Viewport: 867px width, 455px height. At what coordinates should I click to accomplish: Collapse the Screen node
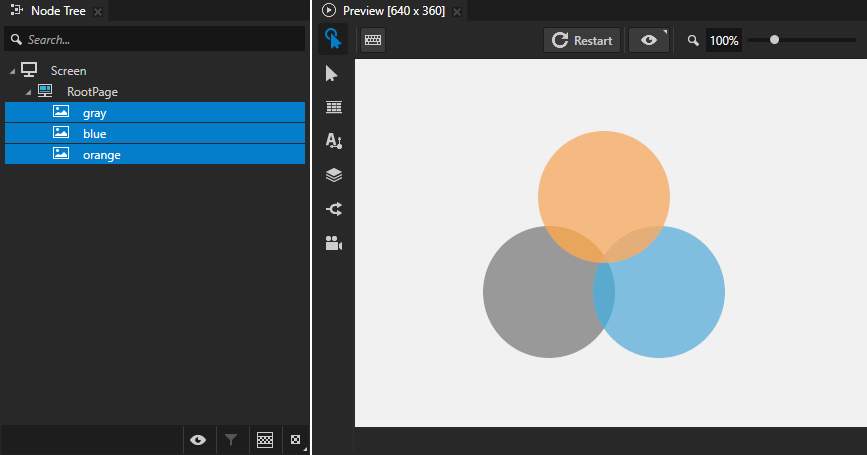[x=12, y=71]
